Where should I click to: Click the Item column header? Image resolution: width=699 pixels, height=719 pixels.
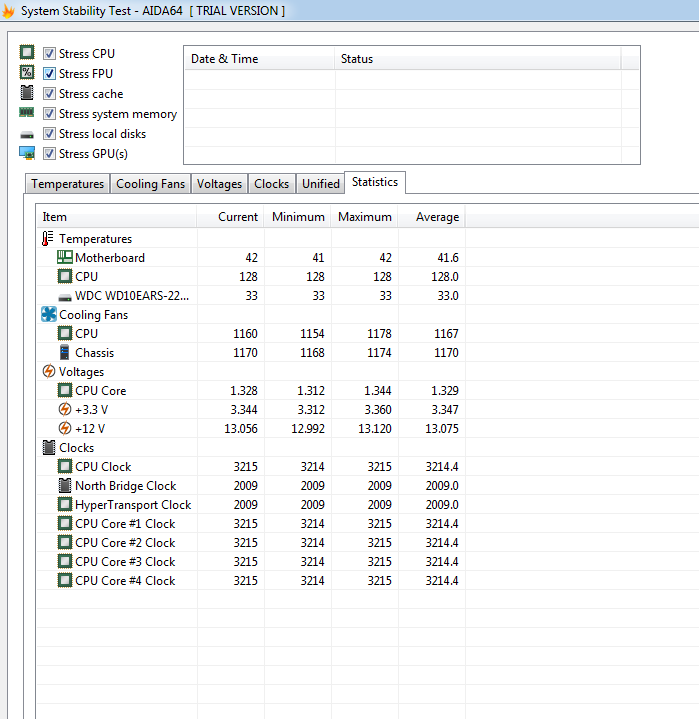[116, 216]
